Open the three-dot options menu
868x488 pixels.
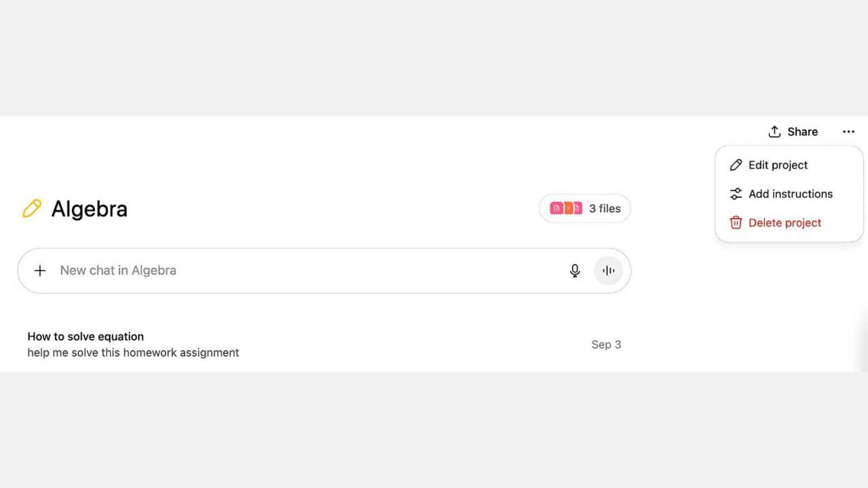click(848, 131)
